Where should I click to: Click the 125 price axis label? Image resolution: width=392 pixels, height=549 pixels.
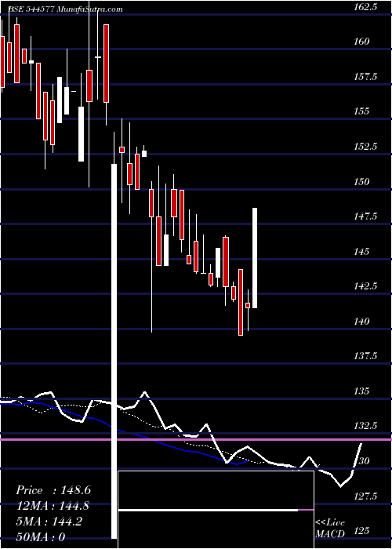[361, 531]
